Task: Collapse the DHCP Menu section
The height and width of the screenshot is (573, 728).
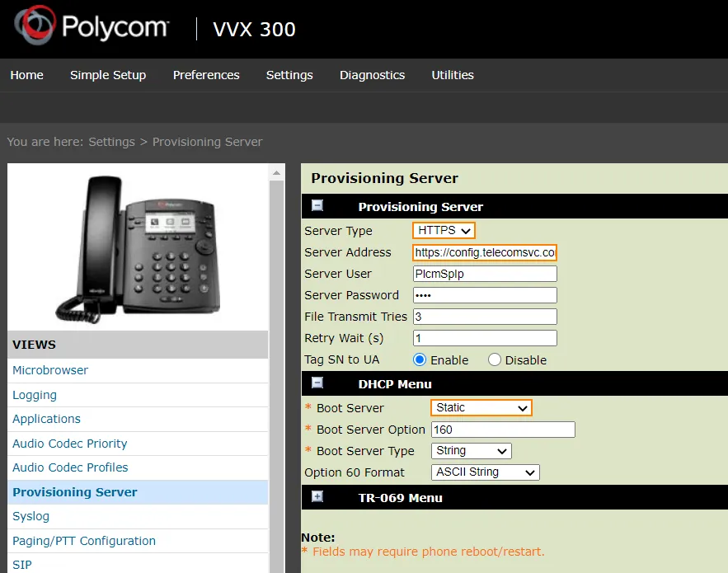Action: (317, 383)
